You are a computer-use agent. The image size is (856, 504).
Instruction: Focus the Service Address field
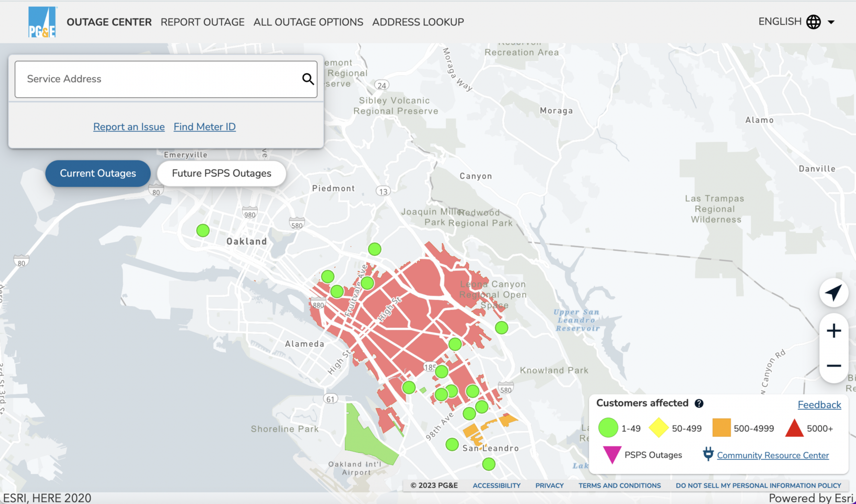(166, 79)
